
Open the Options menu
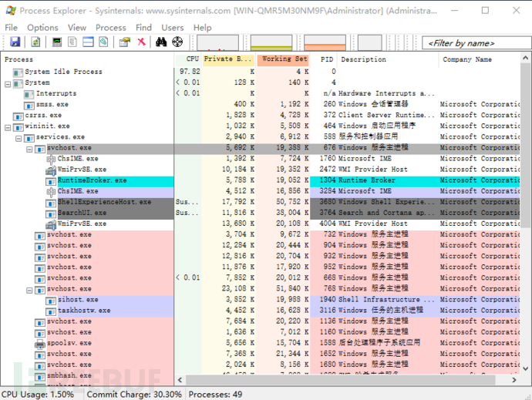point(42,28)
